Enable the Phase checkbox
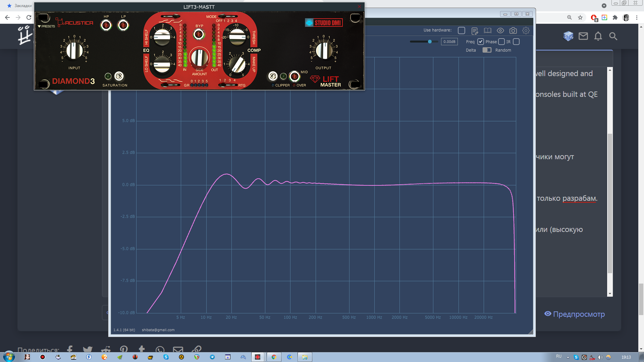Viewport: 644px width, 362px height. pyautogui.click(x=501, y=42)
